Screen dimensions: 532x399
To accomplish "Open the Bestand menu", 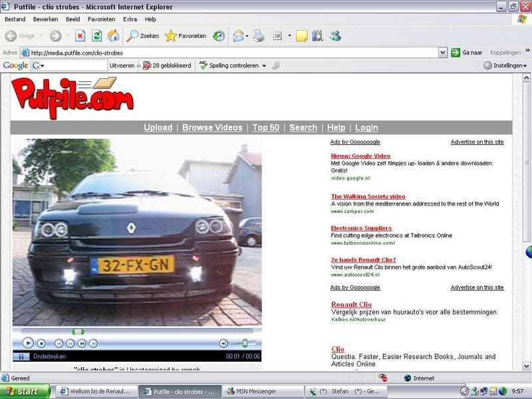I will [15, 19].
